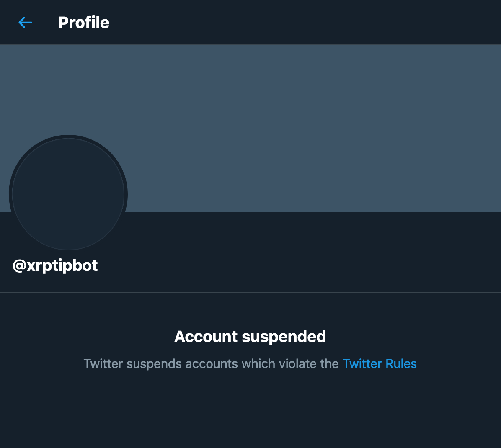Image resolution: width=501 pixels, height=448 pixels.
Task: Click the word "Twitter" in the blue link
Action: (362, 364)
